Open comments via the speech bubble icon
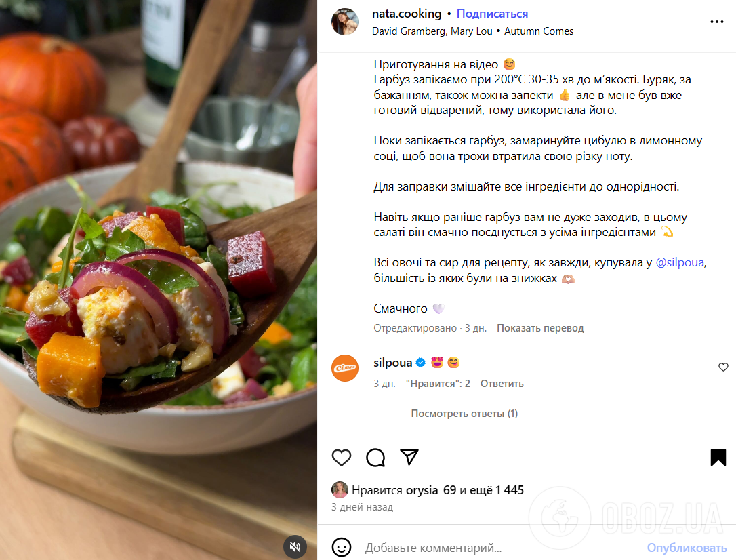The width and height of the screenshot is (736, 560). click(375, 457)
